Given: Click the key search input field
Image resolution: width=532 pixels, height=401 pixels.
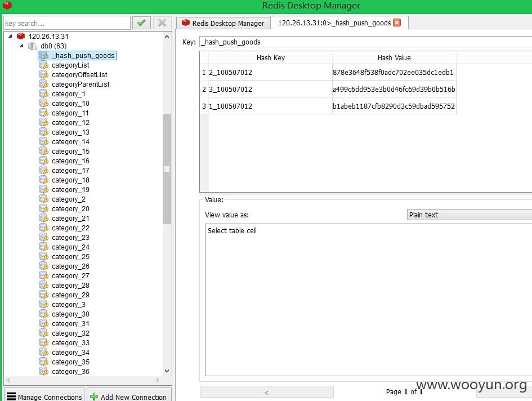Looking at the screenshot, I should 67,23.
